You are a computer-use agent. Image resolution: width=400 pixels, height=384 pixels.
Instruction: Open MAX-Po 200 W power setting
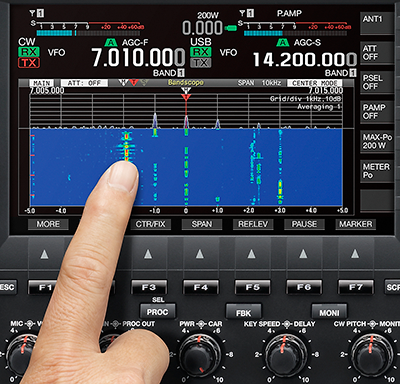(376, 141)
